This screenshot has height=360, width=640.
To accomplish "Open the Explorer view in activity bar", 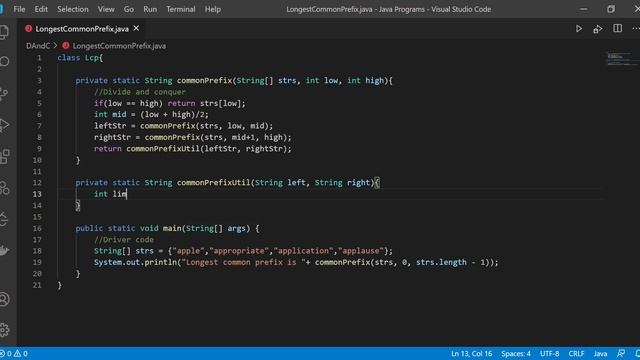I will pyautogui.click(x=4, y=31).
